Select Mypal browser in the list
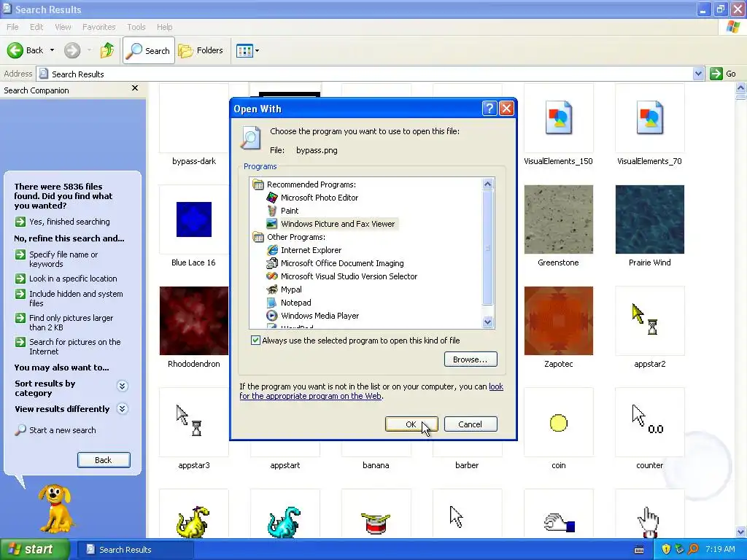The height and width of the screenshot is (560, 747). [x=290, y=289]
